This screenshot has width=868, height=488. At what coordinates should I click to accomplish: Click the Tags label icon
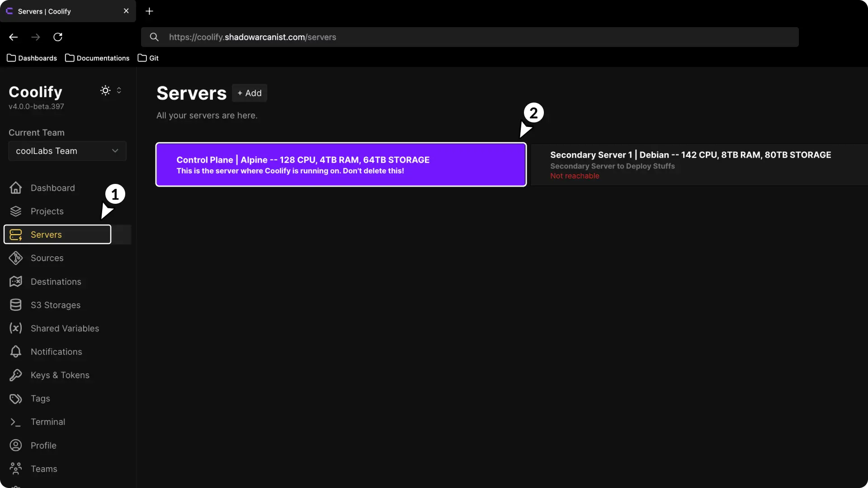point(16,399)
